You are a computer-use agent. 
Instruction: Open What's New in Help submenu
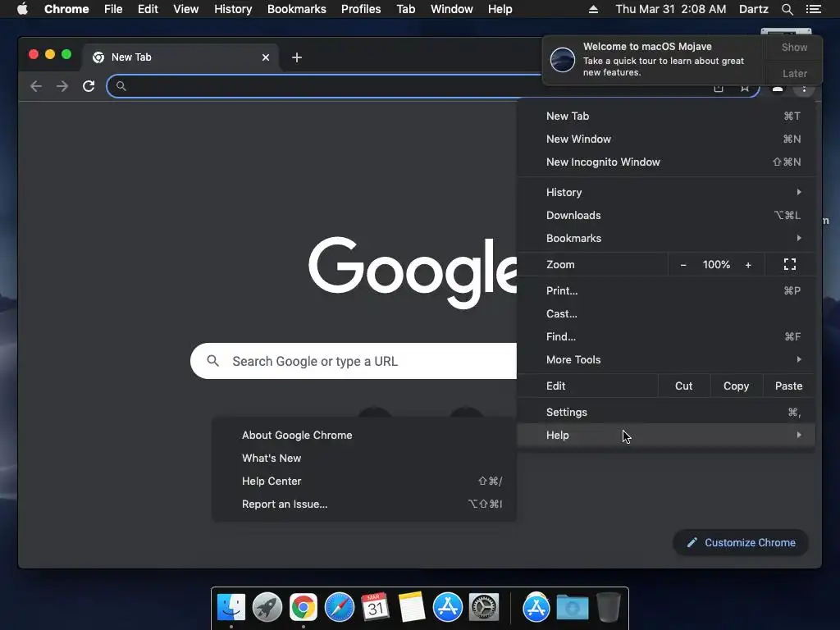click(364, 459)
